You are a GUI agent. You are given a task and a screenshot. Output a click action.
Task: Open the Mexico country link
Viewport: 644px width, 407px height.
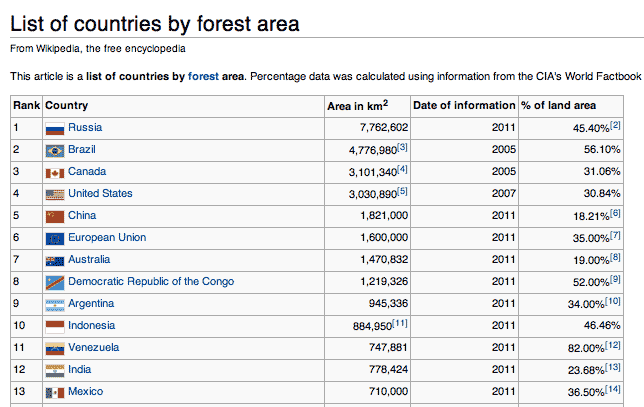[x=85, y=391]
